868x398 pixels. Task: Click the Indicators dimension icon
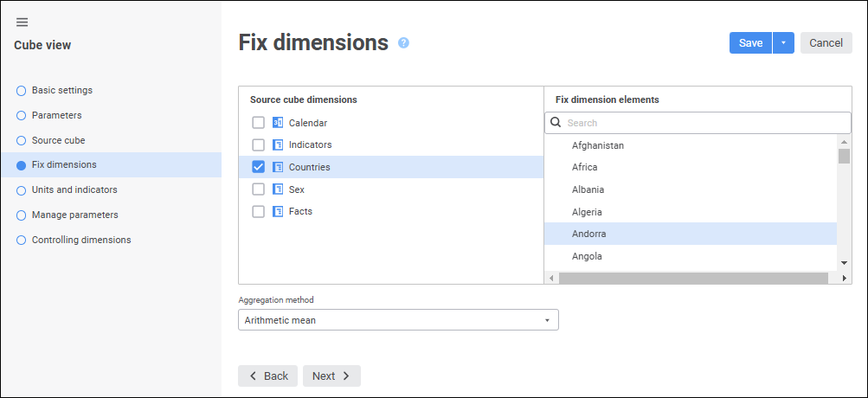(278, 144)
